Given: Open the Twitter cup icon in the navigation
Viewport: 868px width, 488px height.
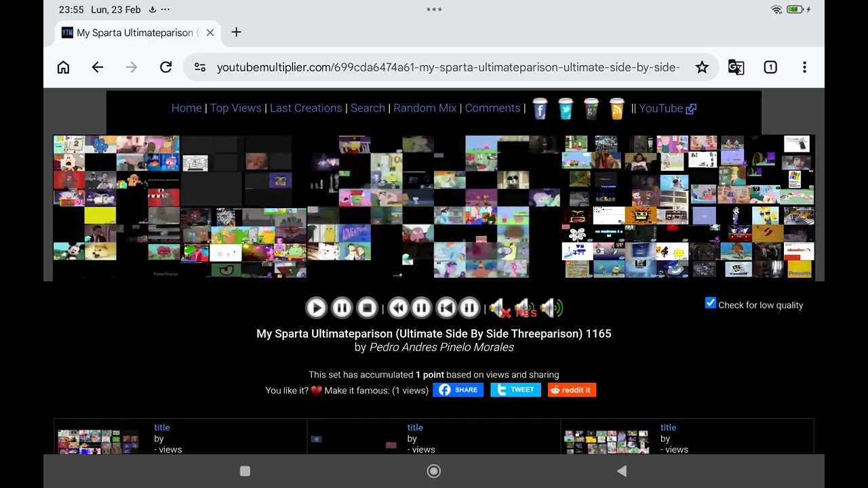Looking at the screenshot, I should (566, 108).
